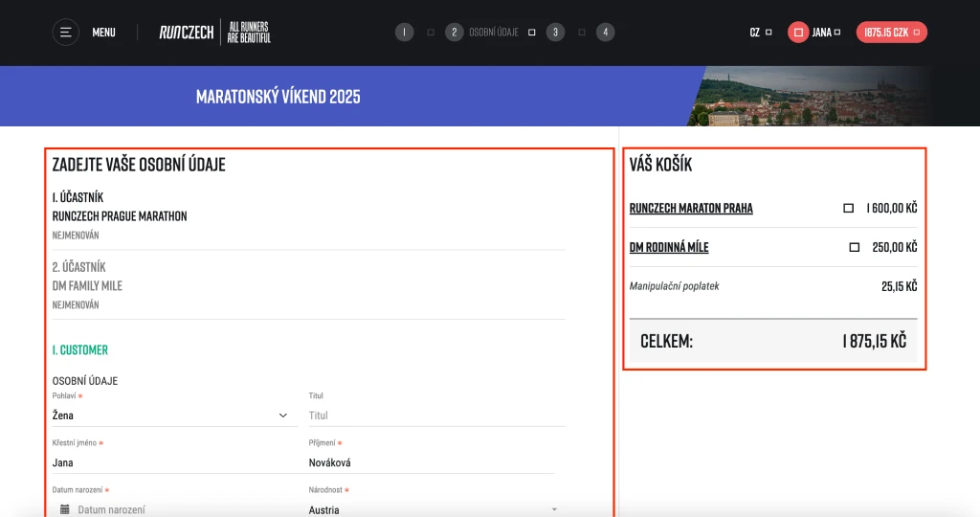The image size is (980, 517).
Task: Click the 1. Customer heading
Action: coord(80,350)
